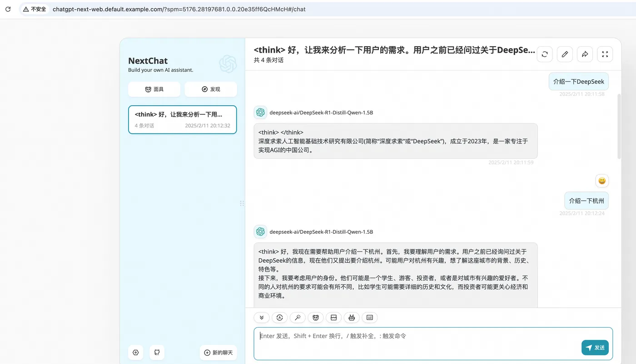
Task: Click the 2025/2/11 20:11:58 timestamp
Action: [582, 94]
